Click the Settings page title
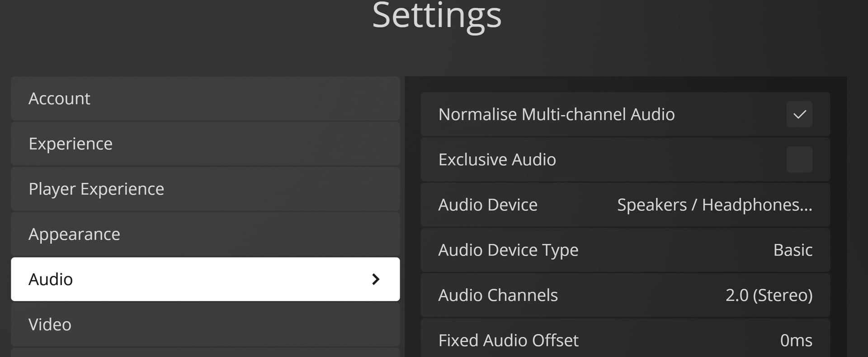Screen dimensions: 868x357 (x=437, y=16)
